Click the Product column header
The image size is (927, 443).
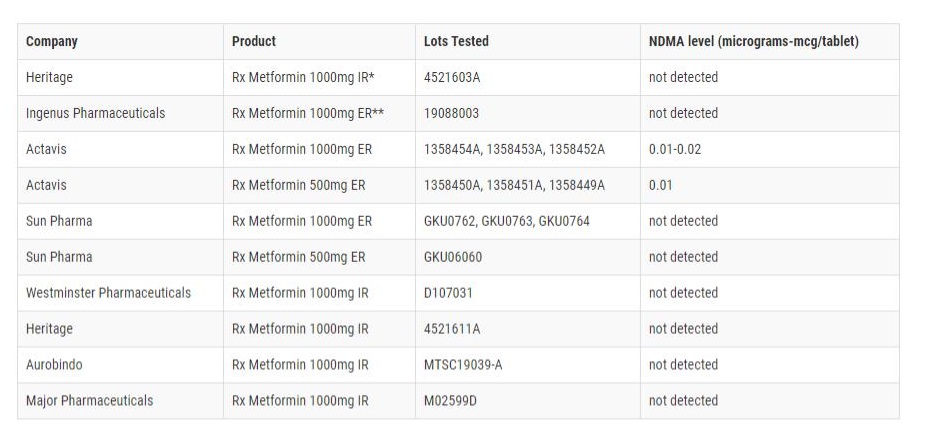254,42
